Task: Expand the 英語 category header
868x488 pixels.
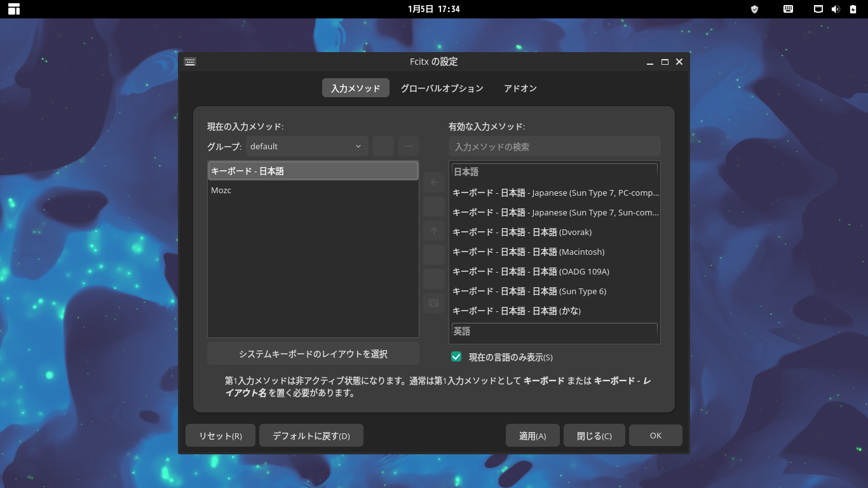Action: 554,331
